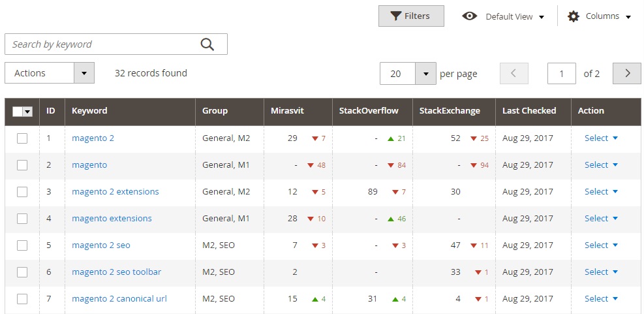
Task: Open the Actions dropdown
Action: (50, 73)
